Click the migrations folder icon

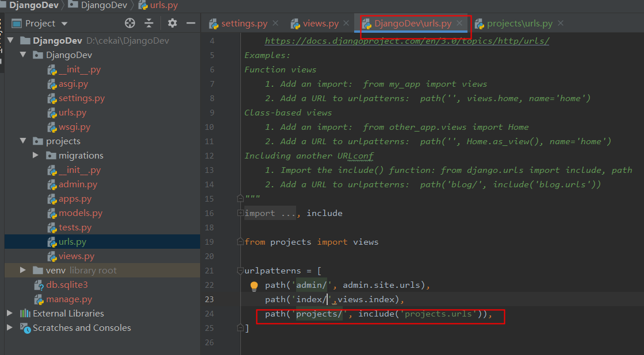click(x=51, y=156)
